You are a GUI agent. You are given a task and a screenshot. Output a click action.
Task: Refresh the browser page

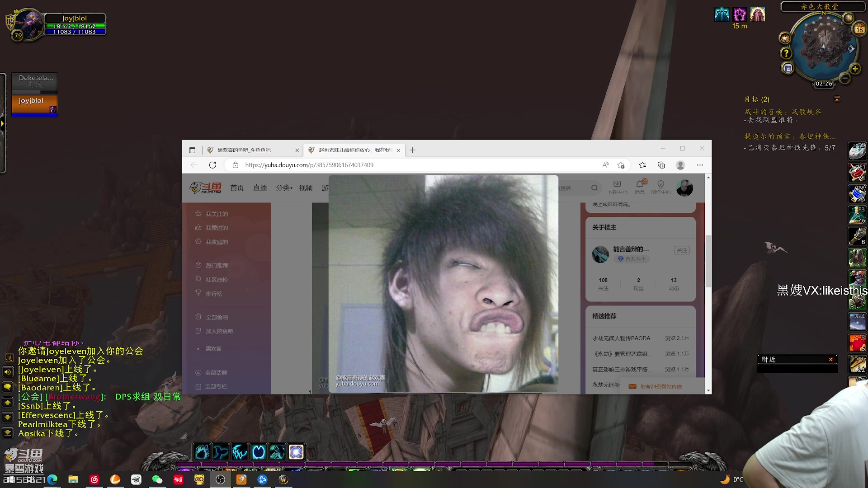pos(212,165)
